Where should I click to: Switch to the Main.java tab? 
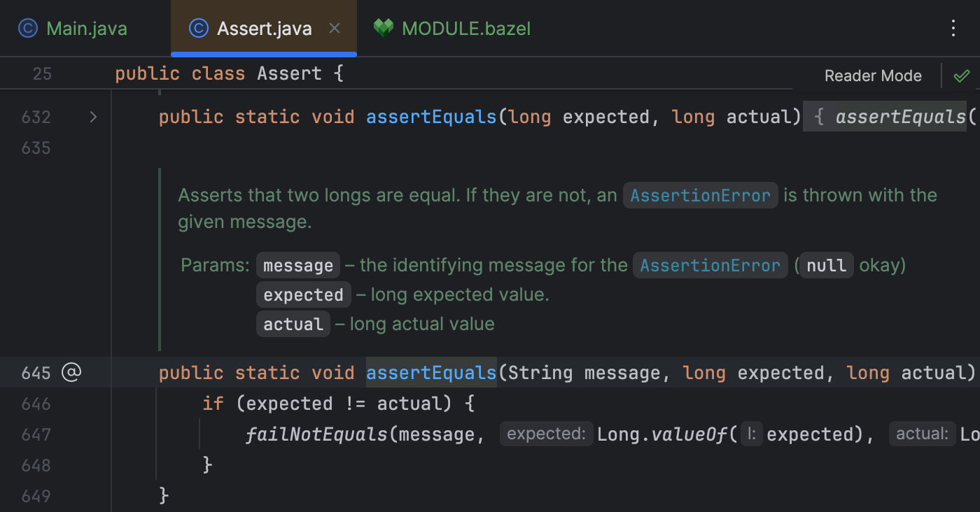click(86, 28)
